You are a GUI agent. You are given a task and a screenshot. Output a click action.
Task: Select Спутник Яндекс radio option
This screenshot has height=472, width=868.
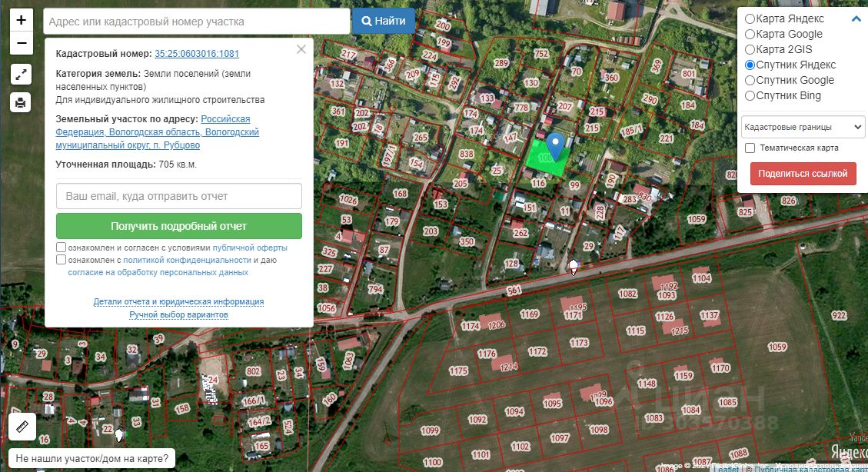coord(750,65)
